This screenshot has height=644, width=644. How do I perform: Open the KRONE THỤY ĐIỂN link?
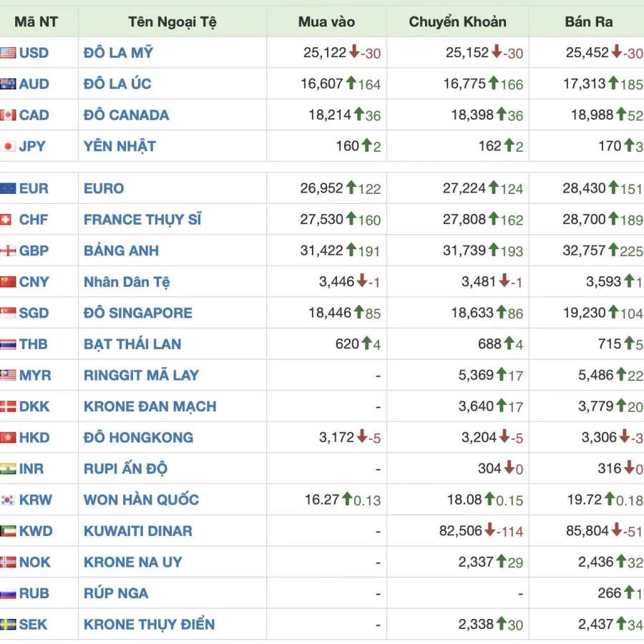point(149,624)
